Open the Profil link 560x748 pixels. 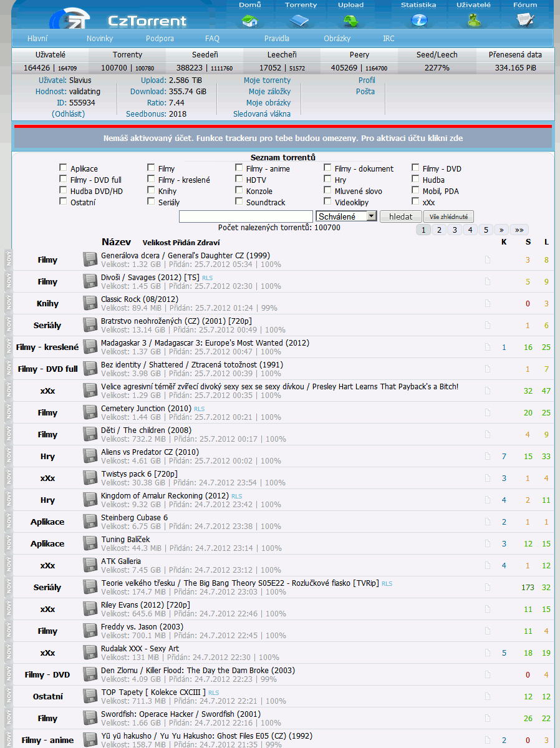point(367,80)
